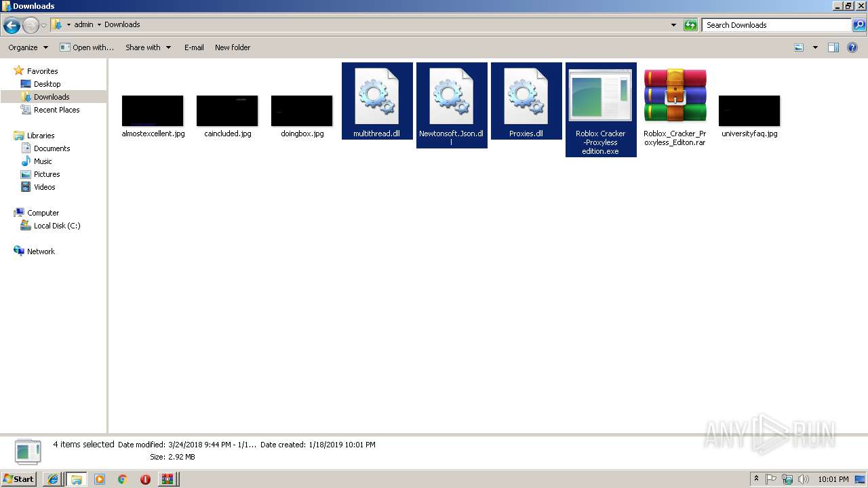Click the 10:01 PM clock
Screen dimensions: 868x488
pyautogui.click(x=833, y=479)
